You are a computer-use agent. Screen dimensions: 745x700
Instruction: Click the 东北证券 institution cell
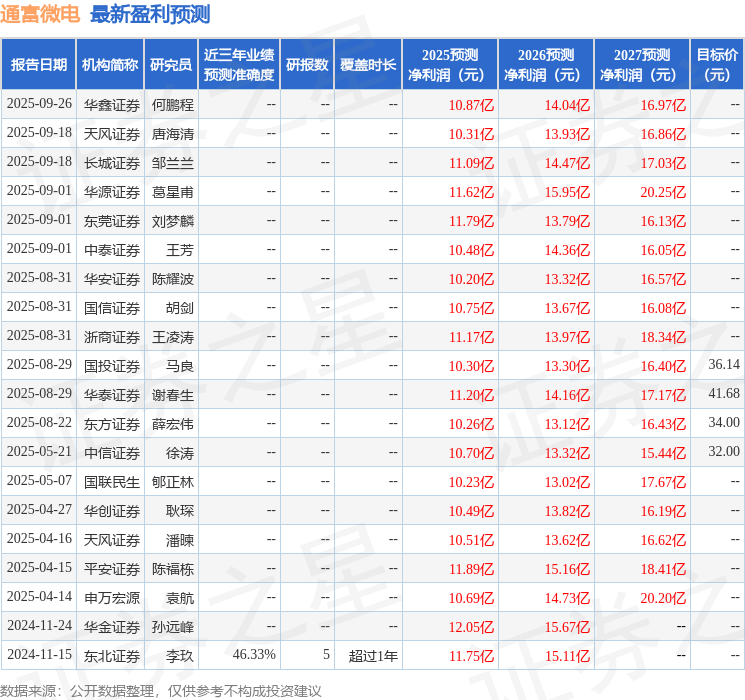tap(111, 655)
